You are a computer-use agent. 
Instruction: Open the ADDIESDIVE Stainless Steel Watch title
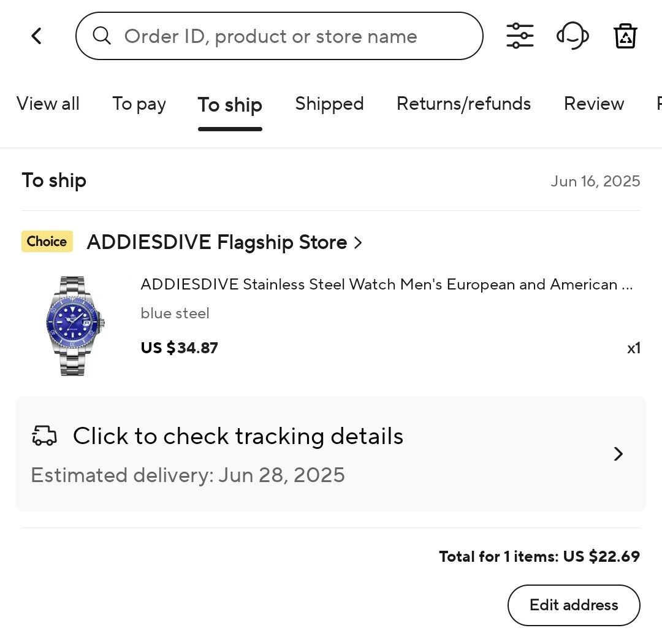(x=387, y=285)
